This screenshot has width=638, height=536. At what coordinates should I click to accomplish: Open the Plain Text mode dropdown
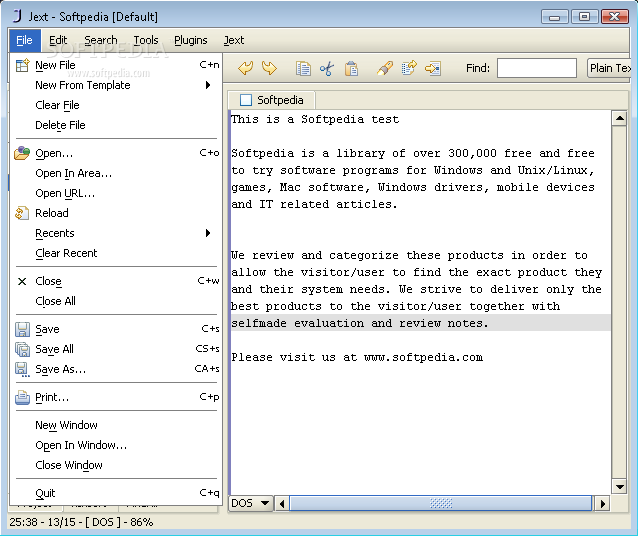pos(609,68)
